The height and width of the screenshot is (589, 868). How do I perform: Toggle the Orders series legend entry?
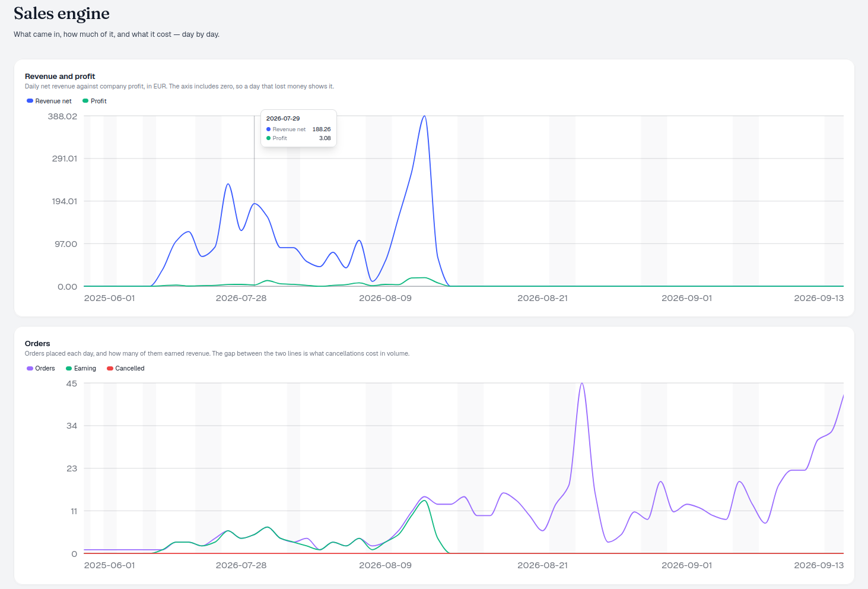41,368
